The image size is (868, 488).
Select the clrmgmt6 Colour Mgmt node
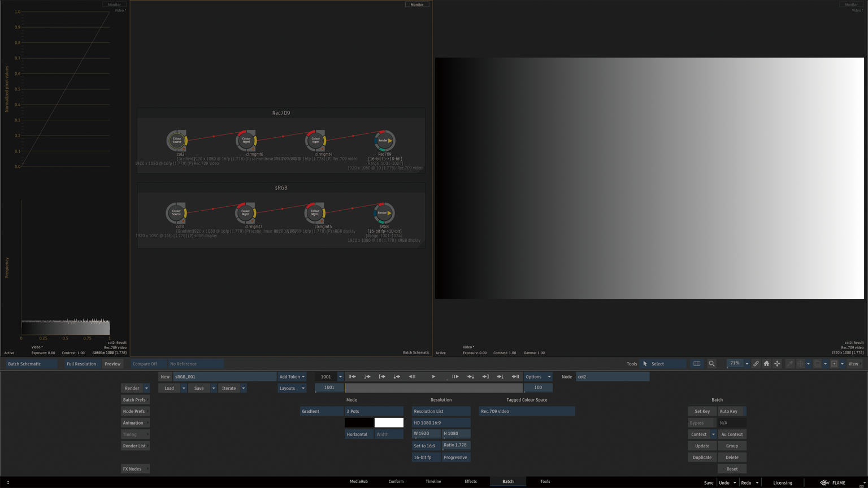(246, 141)
